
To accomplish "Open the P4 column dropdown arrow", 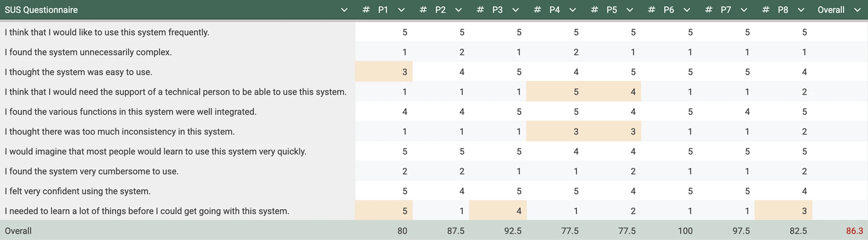I will click(573, 10).
